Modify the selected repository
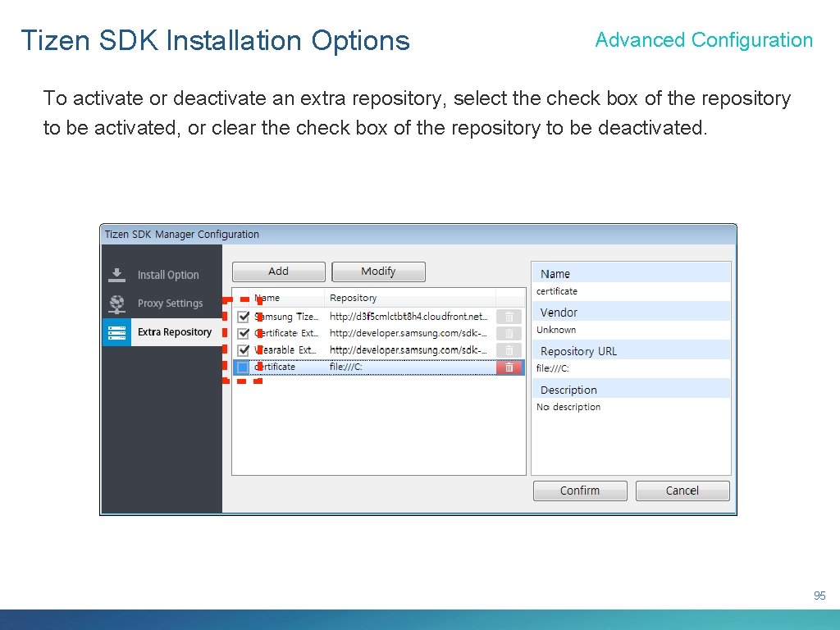This screenshot has width=840, height=630. pyautogui.click(x=378, y=272)
